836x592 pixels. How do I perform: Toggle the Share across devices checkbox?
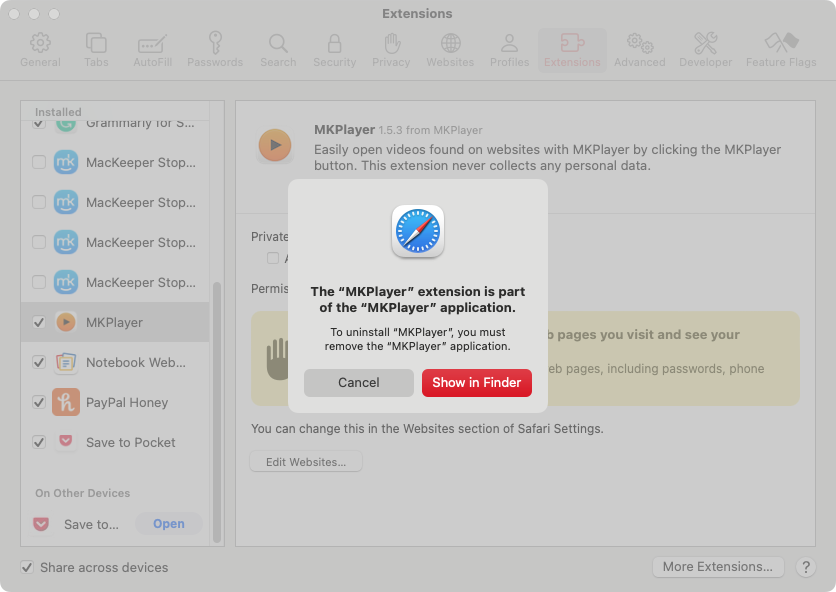point(27,567)
